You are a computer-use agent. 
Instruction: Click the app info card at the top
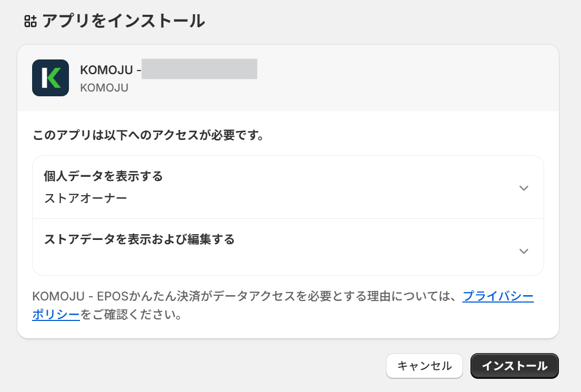click(x=289, y=77)
